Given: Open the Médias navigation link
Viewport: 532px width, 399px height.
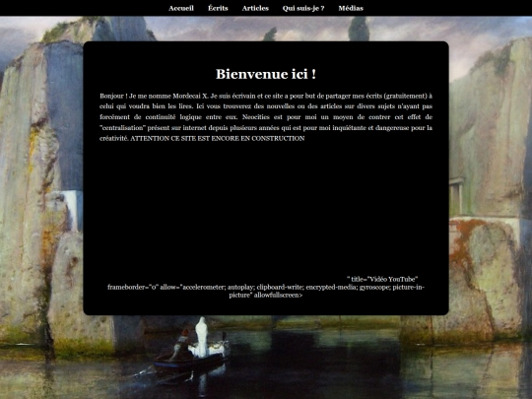Looking at the screenshot, I should pyautogui.click(x=351, y=8).
